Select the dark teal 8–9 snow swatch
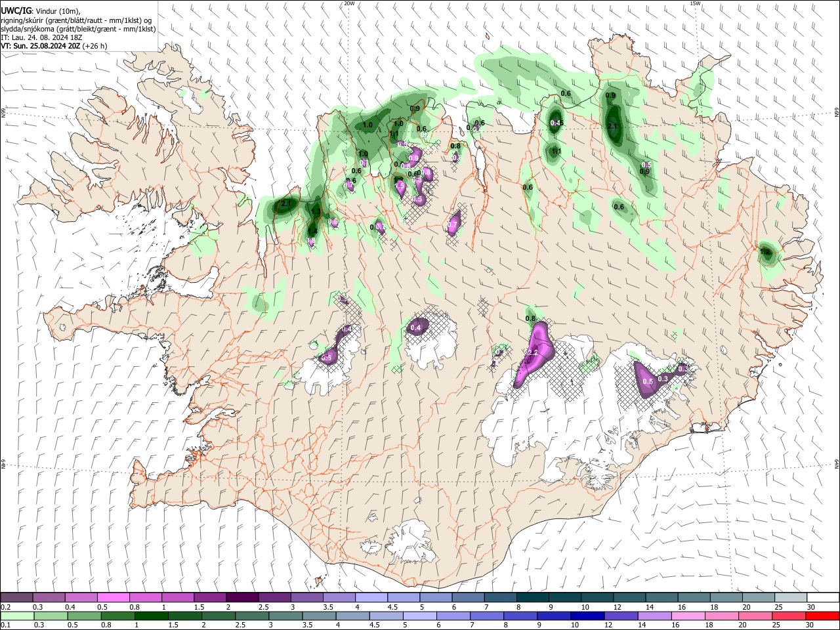Viewport: 840px width, 630px height. (532, 597)
